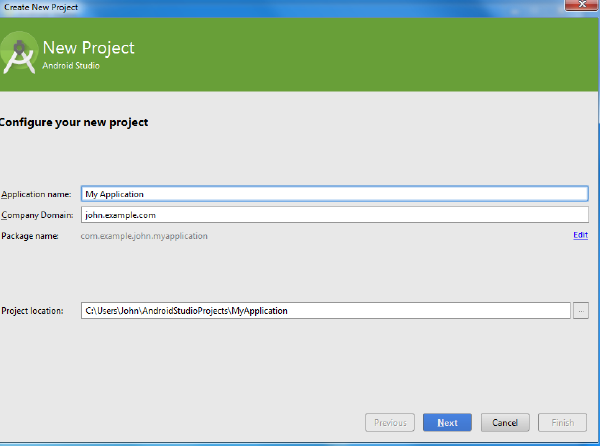Click the Finish button
Image resolution: width=600 pixels, height=446 pixels.
[562, 422]
